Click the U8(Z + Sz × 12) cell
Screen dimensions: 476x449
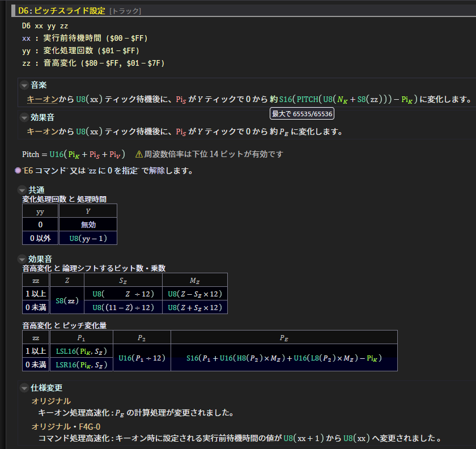click(195, 307)
